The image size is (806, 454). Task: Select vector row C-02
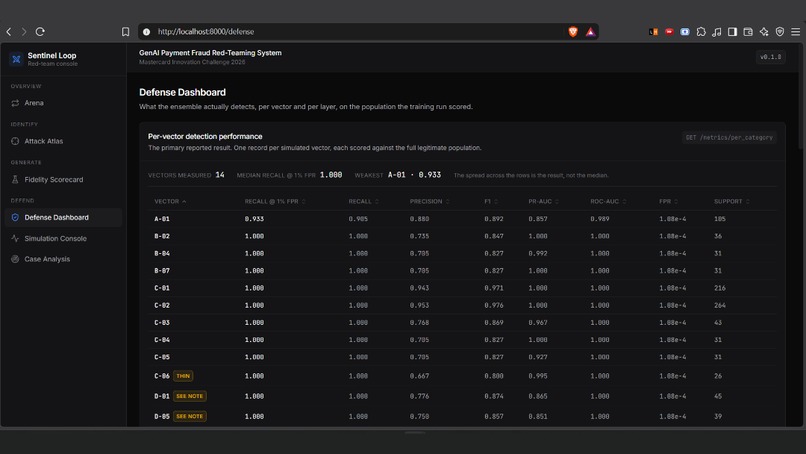pyautogui.click(x=462, y=305)
